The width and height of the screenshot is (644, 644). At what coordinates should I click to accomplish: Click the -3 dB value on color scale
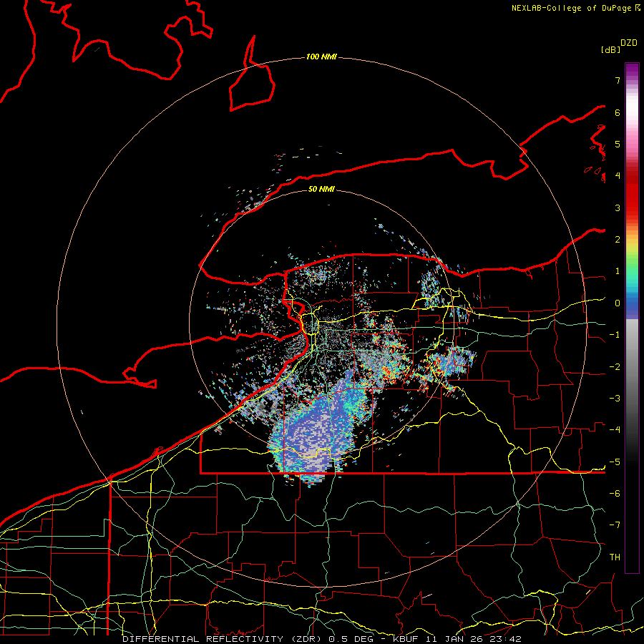615,399
